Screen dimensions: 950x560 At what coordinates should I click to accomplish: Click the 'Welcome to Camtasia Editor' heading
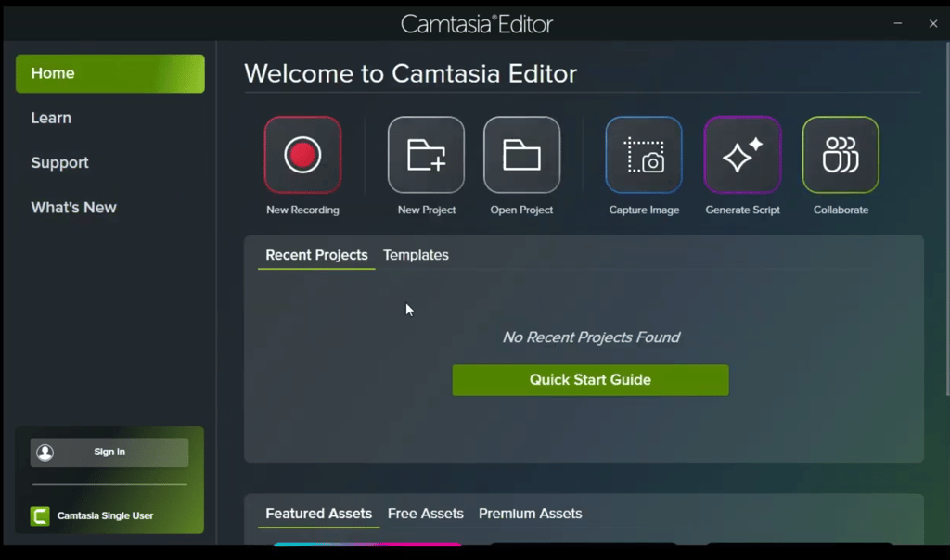410,74
